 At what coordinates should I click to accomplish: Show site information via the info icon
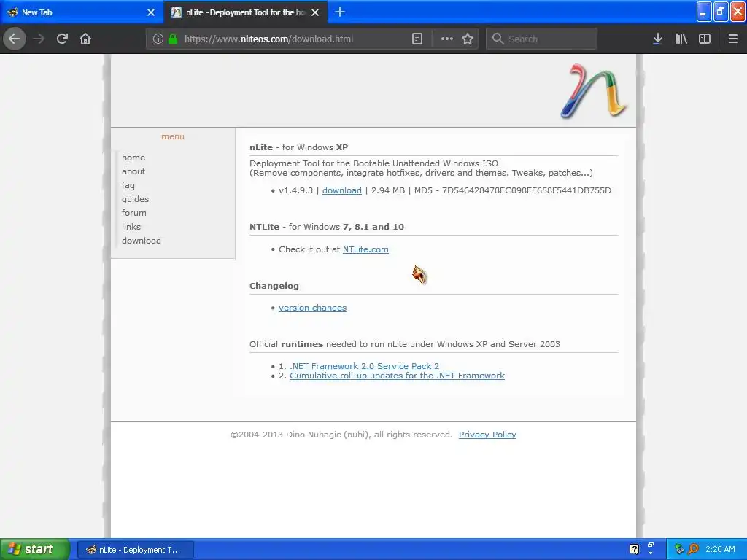click(x=158, y=39)
